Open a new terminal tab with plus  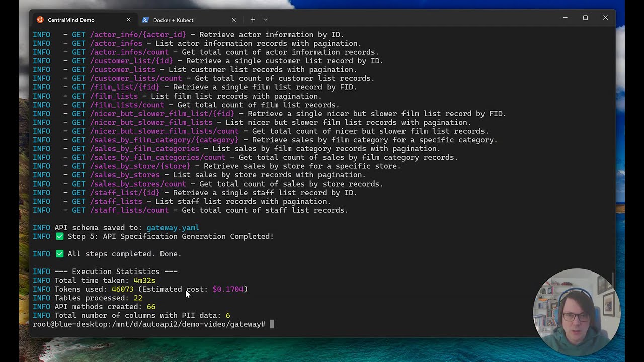coord(253,20)
